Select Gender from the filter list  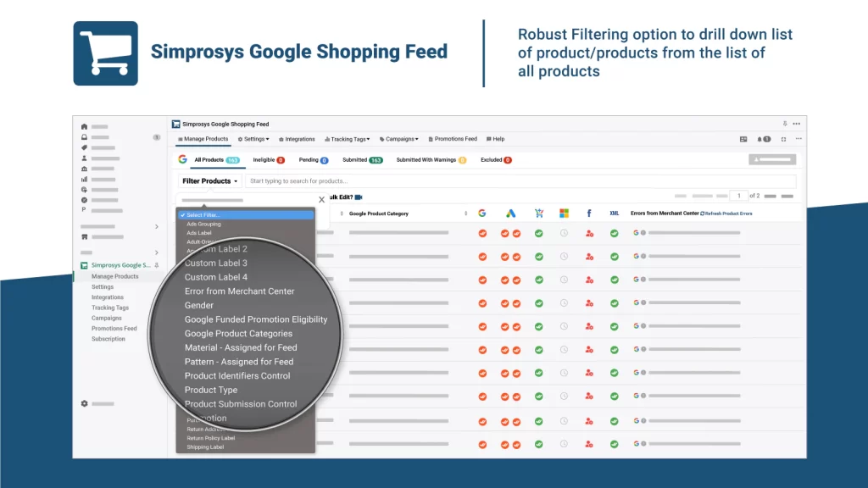199,305
